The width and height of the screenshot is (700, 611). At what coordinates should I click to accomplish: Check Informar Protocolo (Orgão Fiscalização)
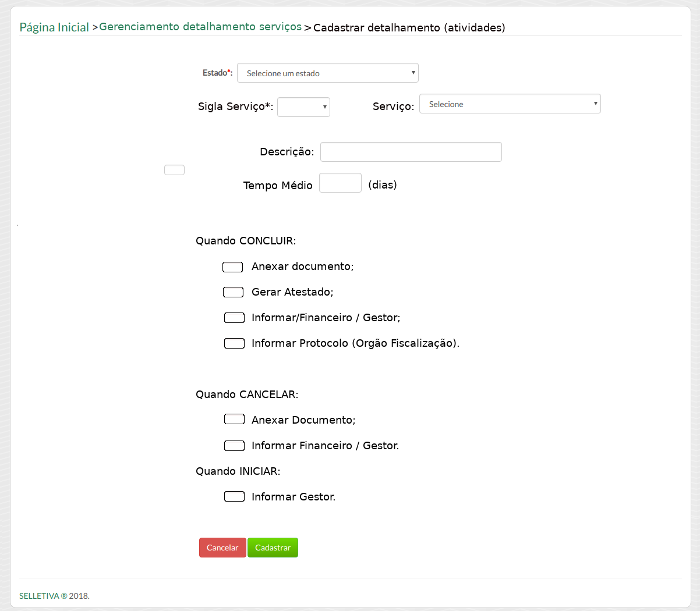pos(234,343)
